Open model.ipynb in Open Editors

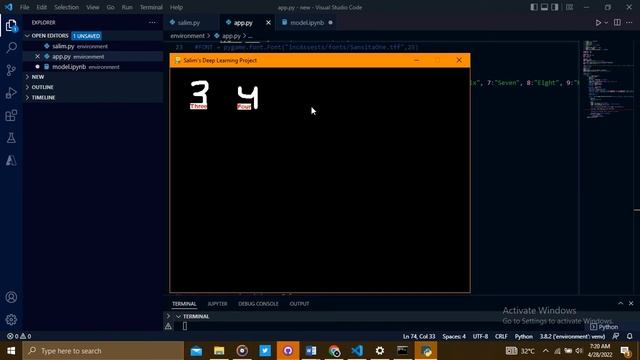pos(93,67)
